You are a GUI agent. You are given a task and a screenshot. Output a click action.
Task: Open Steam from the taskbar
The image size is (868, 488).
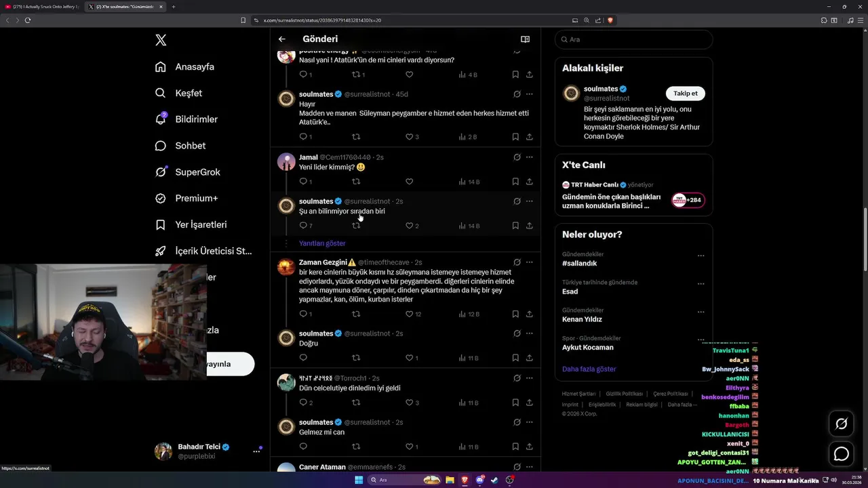[x=494, y=480]
